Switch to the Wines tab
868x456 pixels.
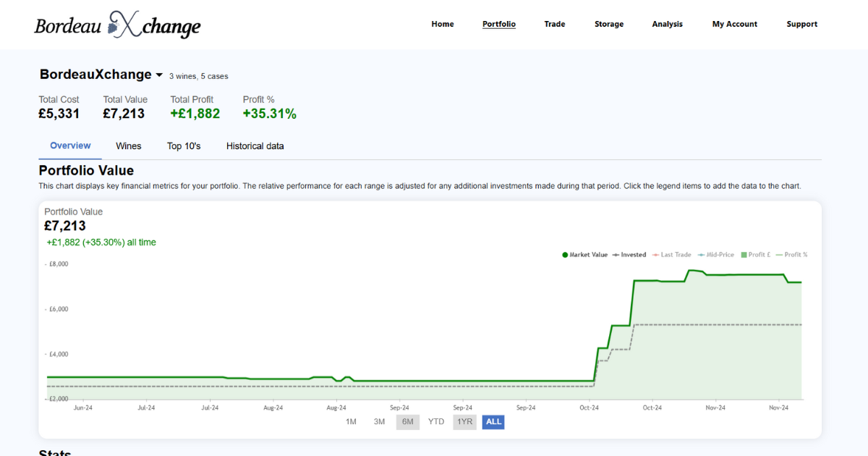129,146
